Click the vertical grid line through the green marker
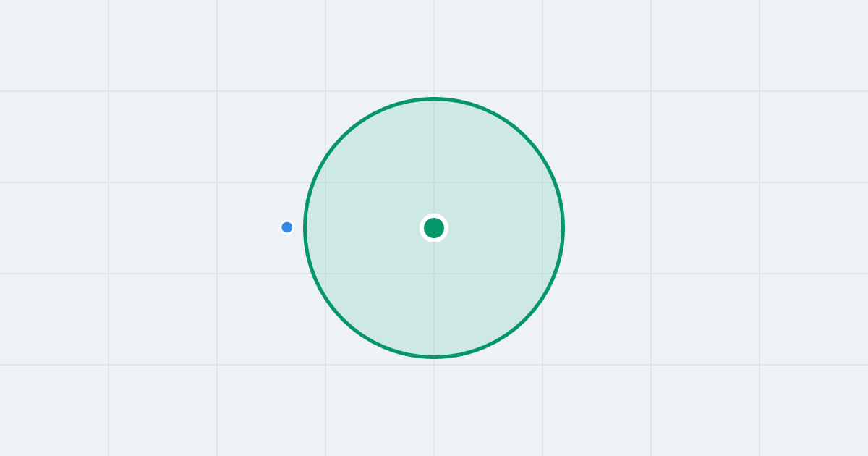The image size is (868, 456). [x=434, y=43]
